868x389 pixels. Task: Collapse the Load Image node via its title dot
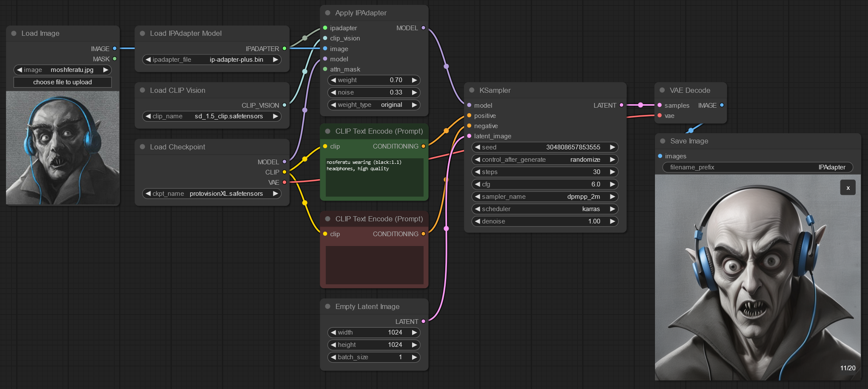[x=14, y=33]
